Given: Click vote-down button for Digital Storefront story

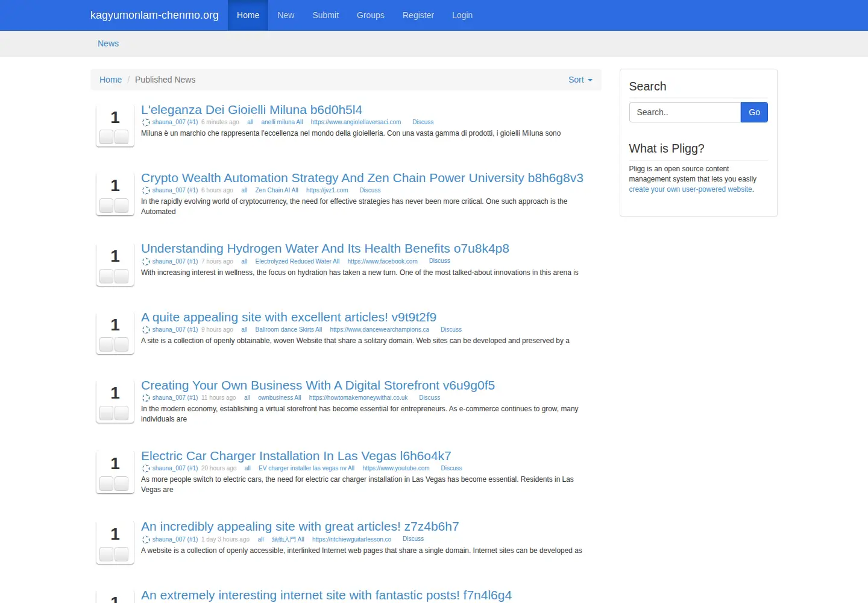Looking at the screenshot, I should [122, 413].
